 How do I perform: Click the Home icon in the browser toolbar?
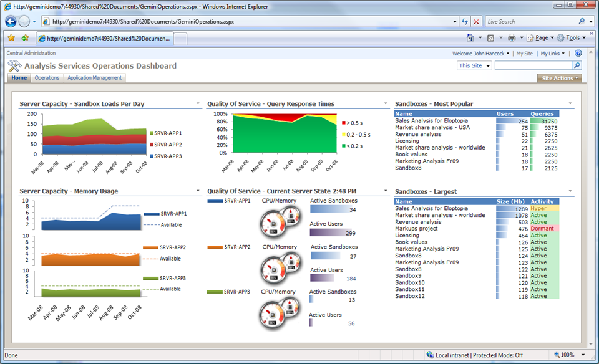(471, 37)
